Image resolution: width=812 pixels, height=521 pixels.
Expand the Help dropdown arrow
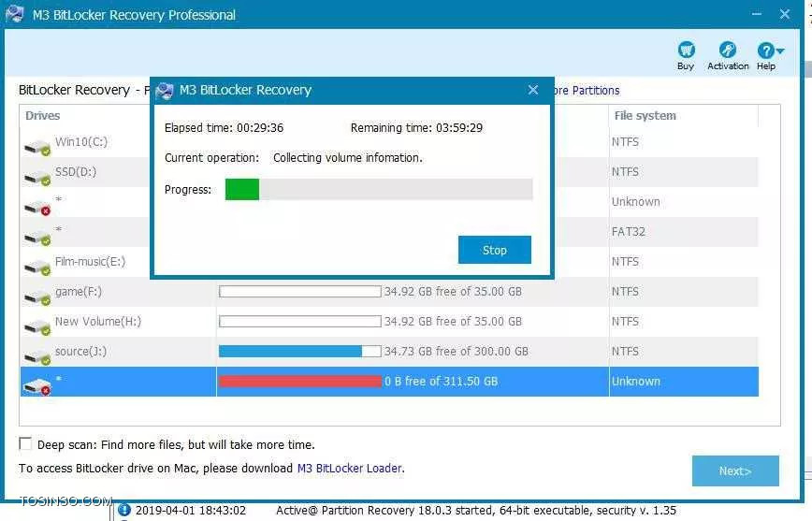click(x=780, y=51)
